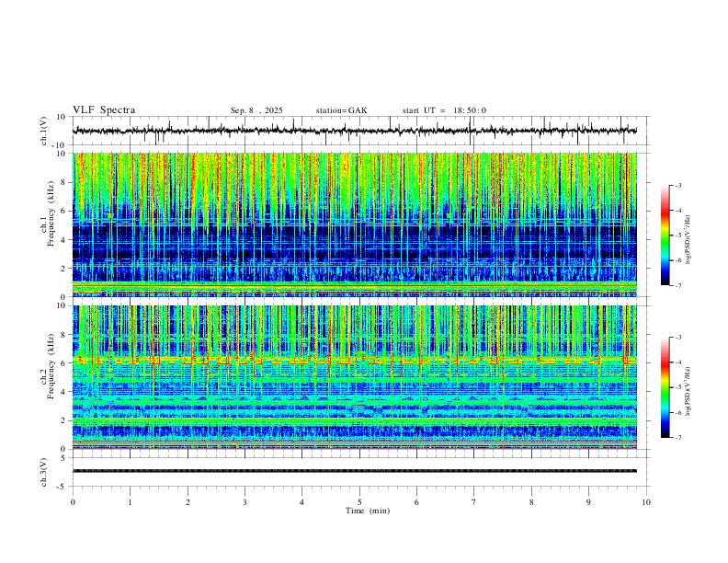The image size is (728, 563).
Task: Click the ch.2 "Frequency (kHz)" axis label
Action: click(x=51, y=366)
